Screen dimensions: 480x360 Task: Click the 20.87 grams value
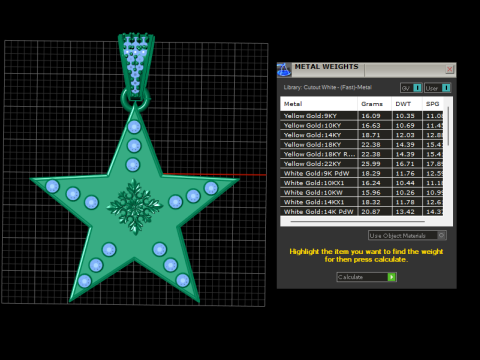coord(371,212)
